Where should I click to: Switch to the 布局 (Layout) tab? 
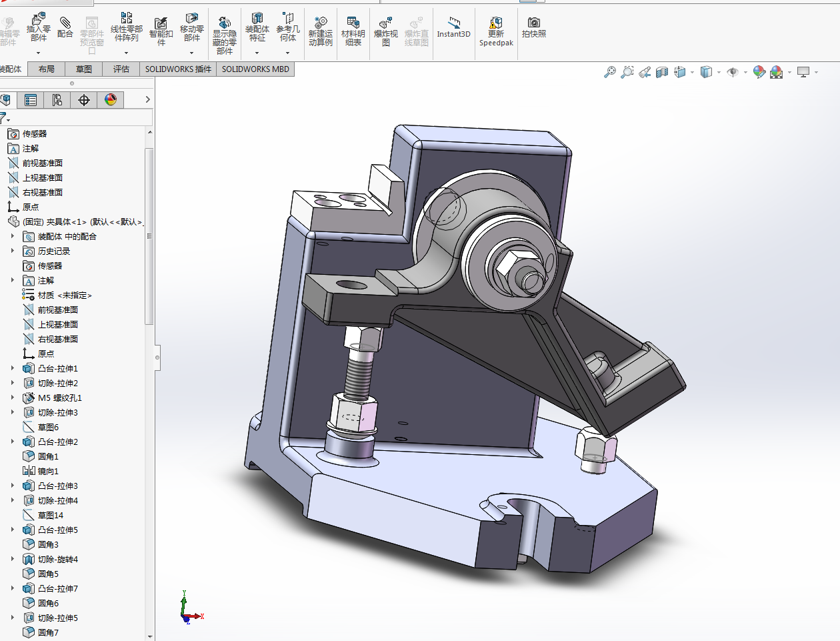pyautogui.click(x=47, y=69)
